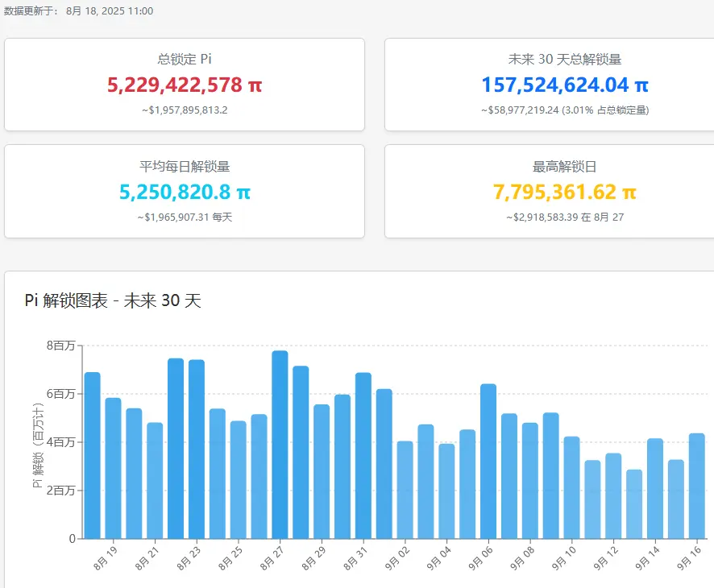Click the data updated timestamp text
The image size is (714, 588).
[x=78, y=11]
